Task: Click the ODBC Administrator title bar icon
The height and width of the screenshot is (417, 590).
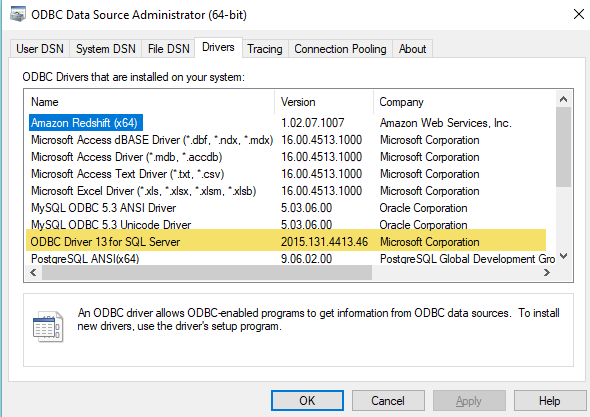Action: coord(17,14)
